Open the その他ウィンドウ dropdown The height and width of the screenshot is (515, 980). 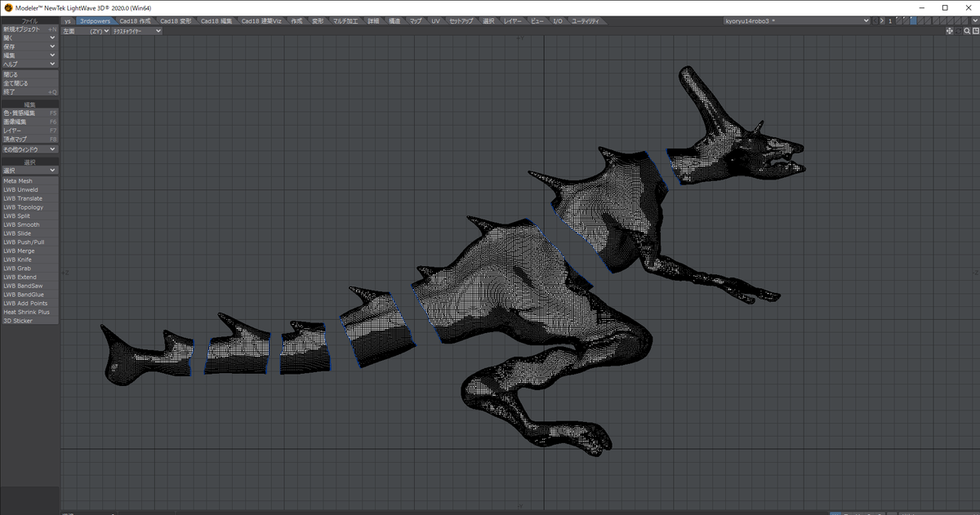tap(29, 149)
